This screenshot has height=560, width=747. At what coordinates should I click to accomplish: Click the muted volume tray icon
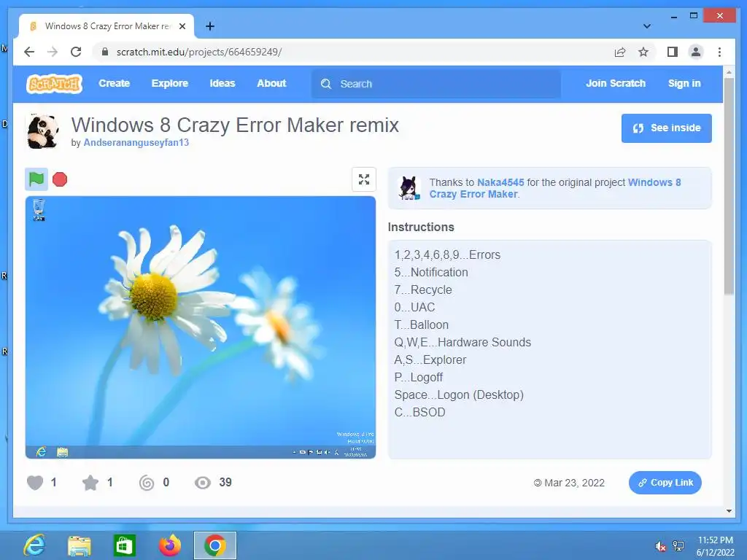pyautogui.click(x=660, y=546)
